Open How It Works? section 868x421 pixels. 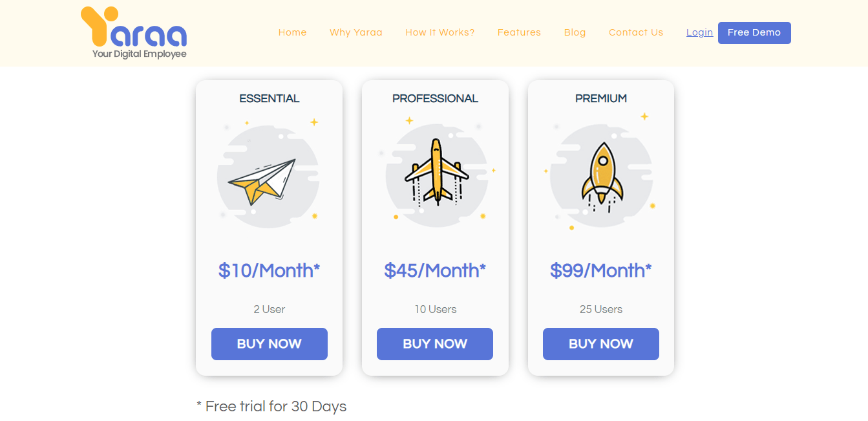tap(440, 32)
